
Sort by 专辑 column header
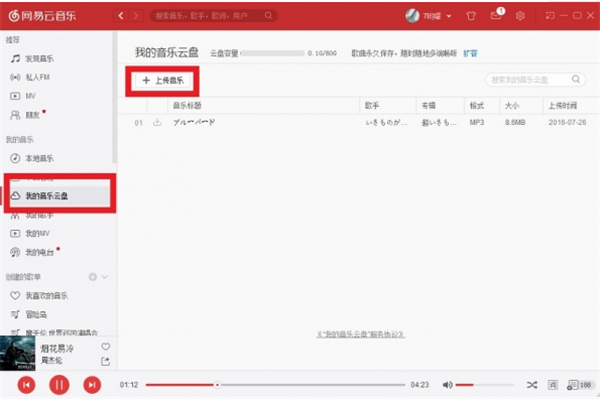(429, 106)
